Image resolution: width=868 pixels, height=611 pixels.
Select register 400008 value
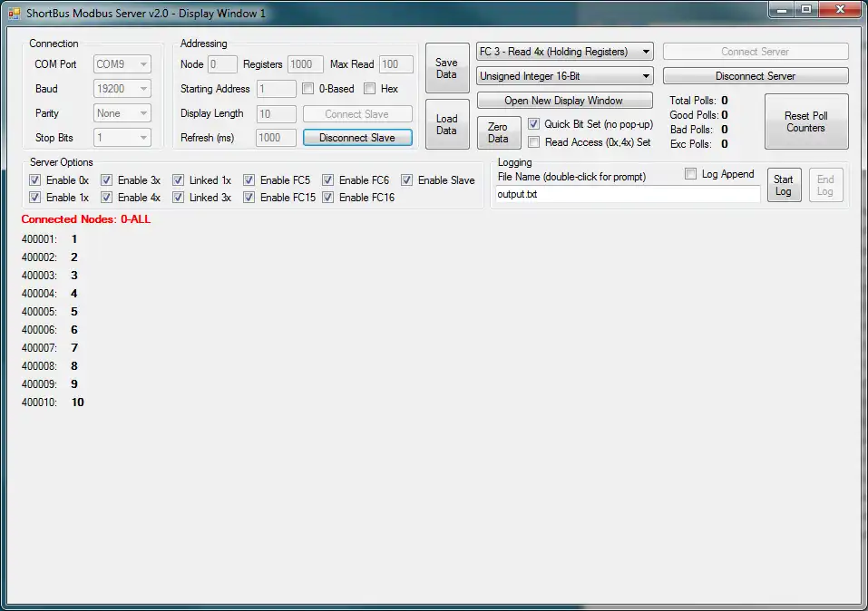[74, 366]
